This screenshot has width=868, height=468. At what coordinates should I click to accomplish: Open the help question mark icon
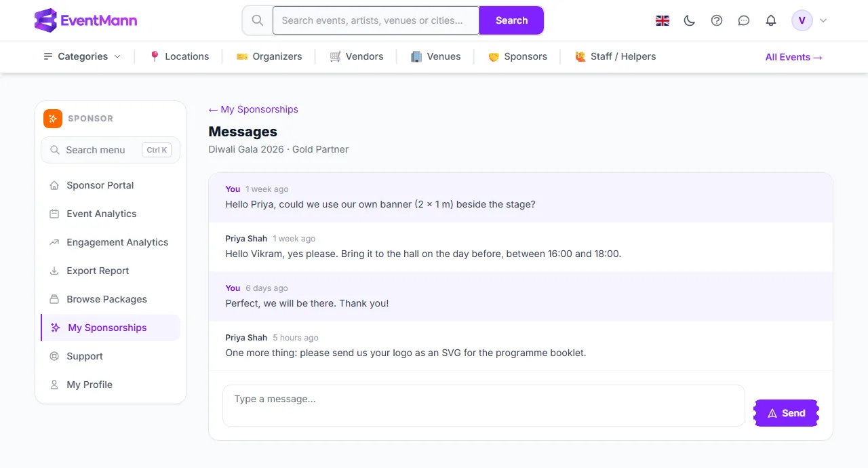[x=717, y=20]
